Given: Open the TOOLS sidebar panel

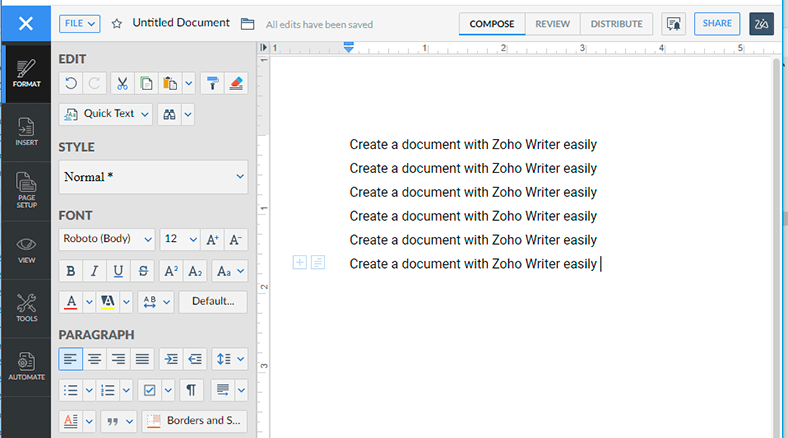Looking at the screenshot, I should (x=26, y=308).
